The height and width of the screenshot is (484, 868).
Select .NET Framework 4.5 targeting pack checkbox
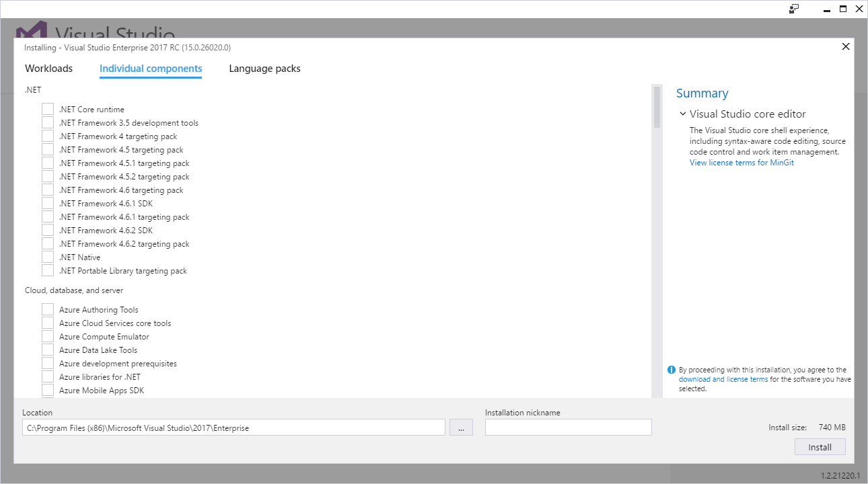[48, 149]
